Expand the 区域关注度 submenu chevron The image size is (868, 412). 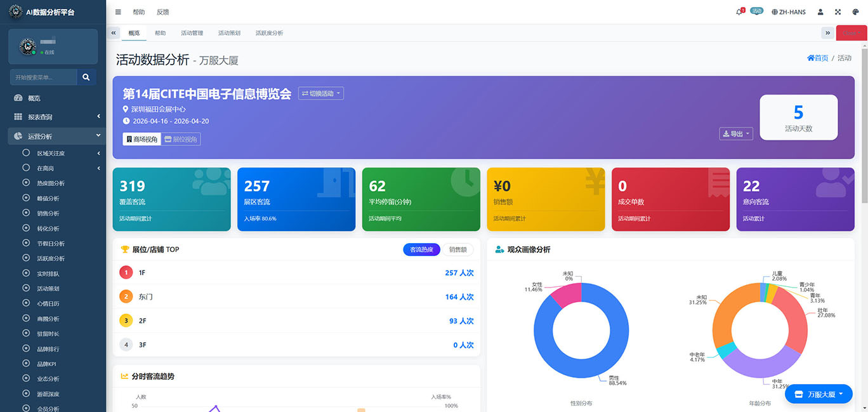pyautogui.click(x=99, y=153)
